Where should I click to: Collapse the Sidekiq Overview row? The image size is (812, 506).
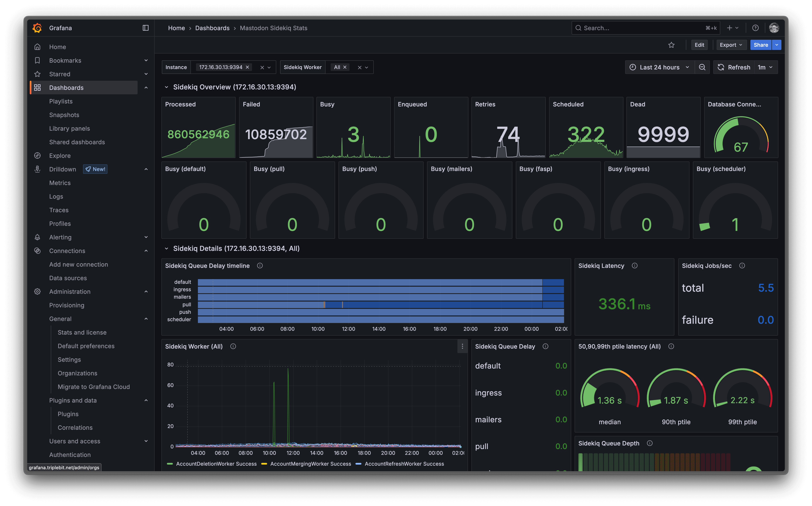tap(166, 87)
